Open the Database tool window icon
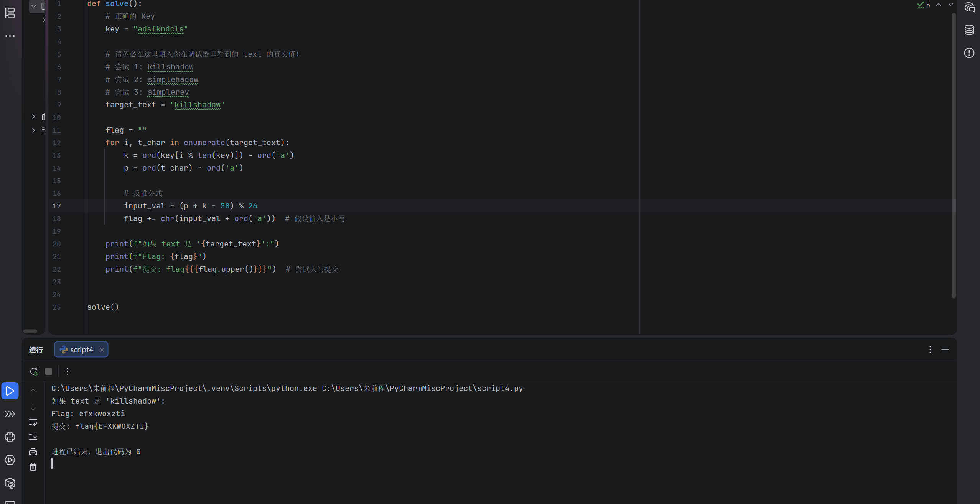The height and width of the screenshot is (504, 980). click(969, 30)
